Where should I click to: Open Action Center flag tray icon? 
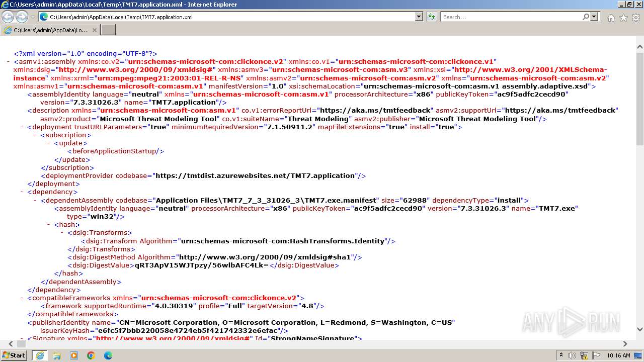596,355
